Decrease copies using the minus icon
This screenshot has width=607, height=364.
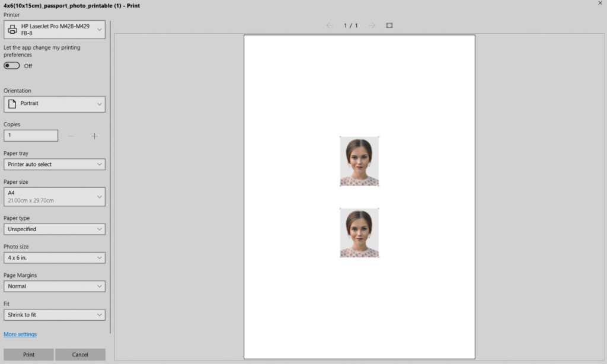pyautogui.click(x=71, y=136)
